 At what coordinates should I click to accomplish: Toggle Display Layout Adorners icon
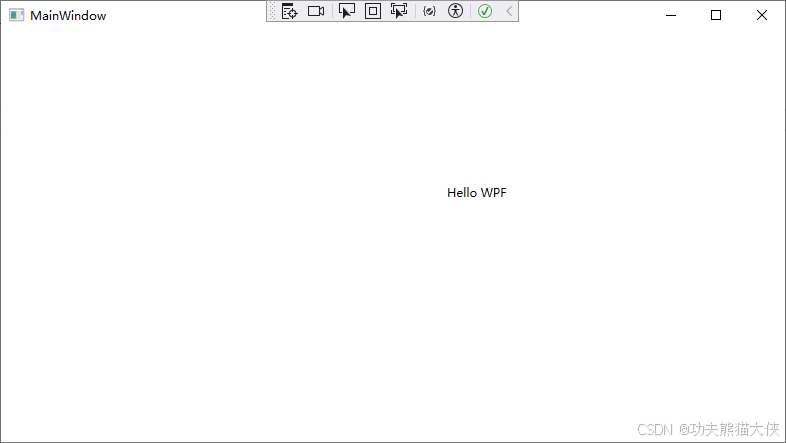[372, 11]
